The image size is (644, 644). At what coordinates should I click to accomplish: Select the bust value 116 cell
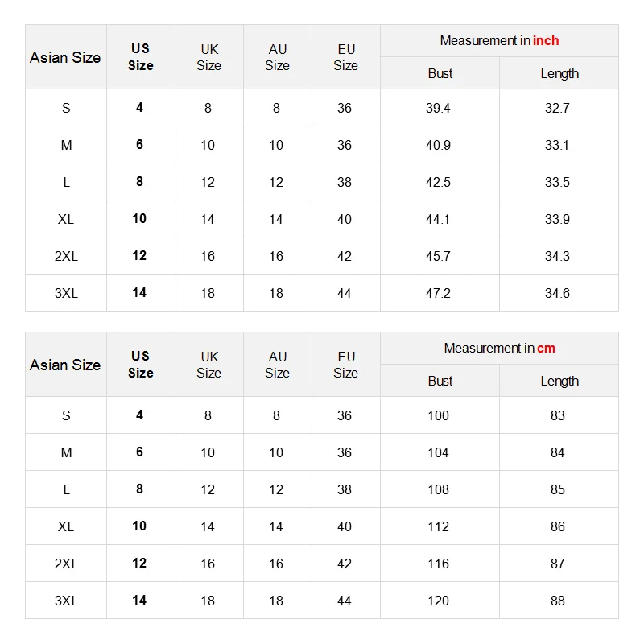(439, 563)
